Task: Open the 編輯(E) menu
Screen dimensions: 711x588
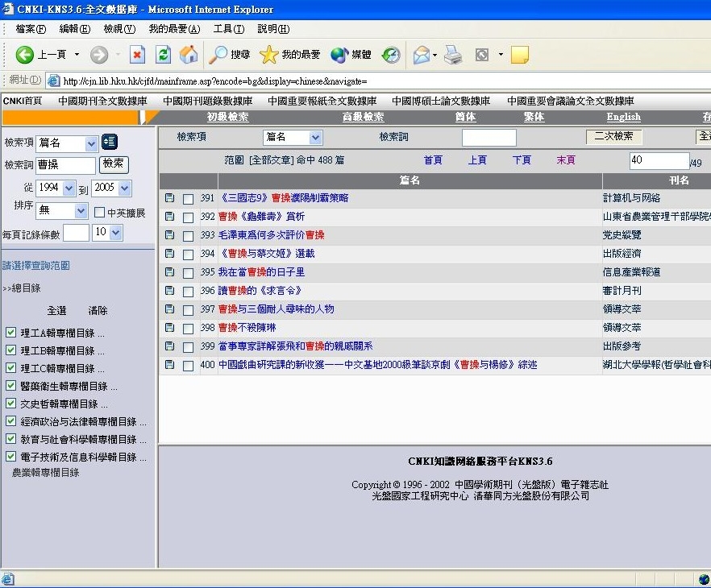Action: point(75,29)
